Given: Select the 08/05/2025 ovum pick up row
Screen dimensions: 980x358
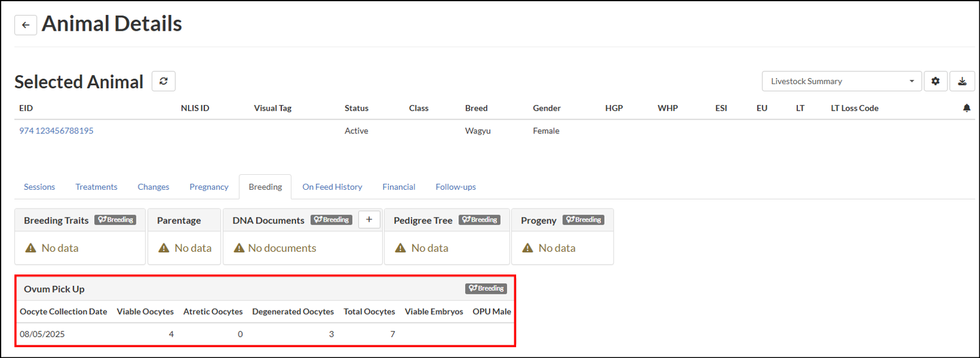Looking at the screenshot, I should [265, 334].
